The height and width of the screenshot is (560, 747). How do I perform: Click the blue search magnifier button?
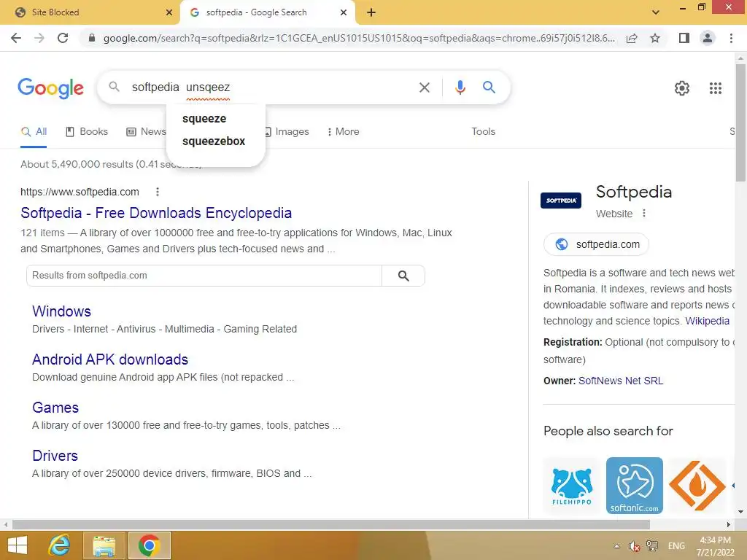(x=489, y=87)
